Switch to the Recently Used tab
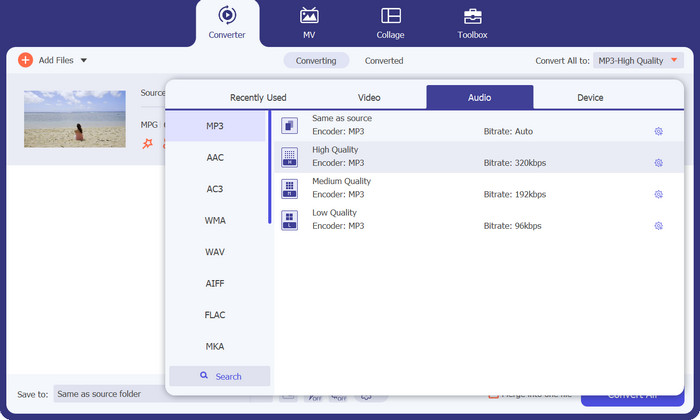 [258, 98]
